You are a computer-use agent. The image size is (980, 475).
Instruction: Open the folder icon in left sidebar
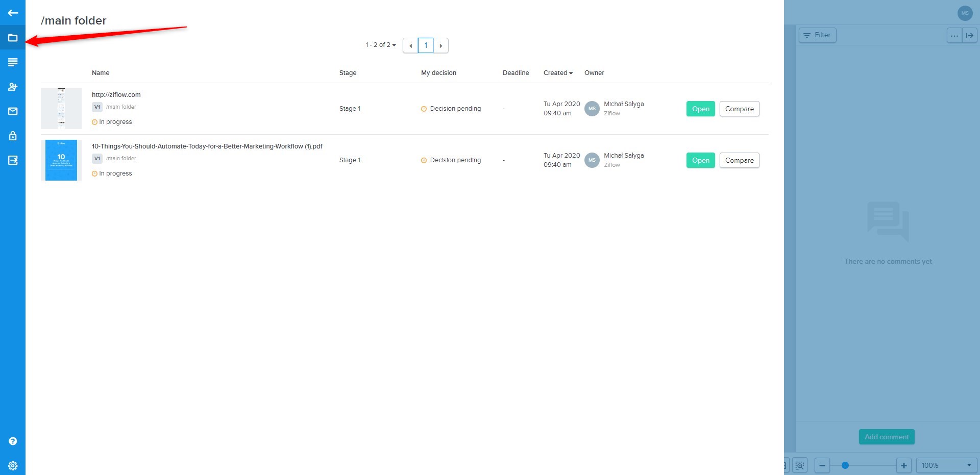pos(13,38)
